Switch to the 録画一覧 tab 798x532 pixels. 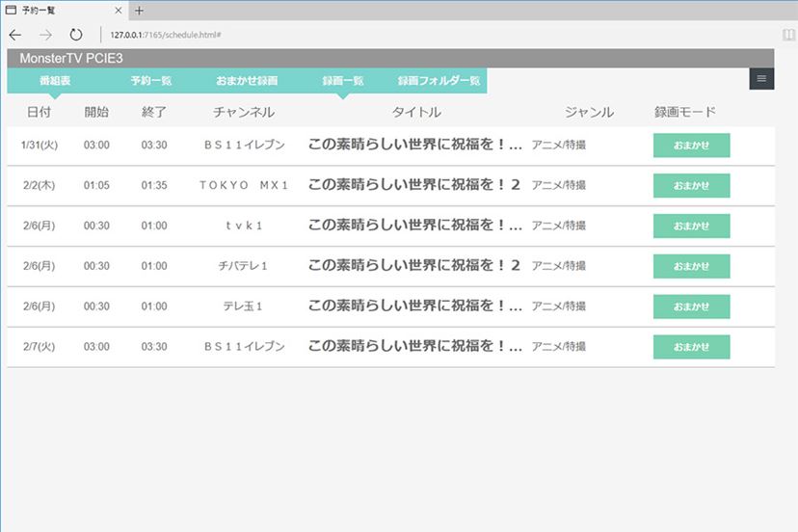pyautogui.click(x=342, y=80)
